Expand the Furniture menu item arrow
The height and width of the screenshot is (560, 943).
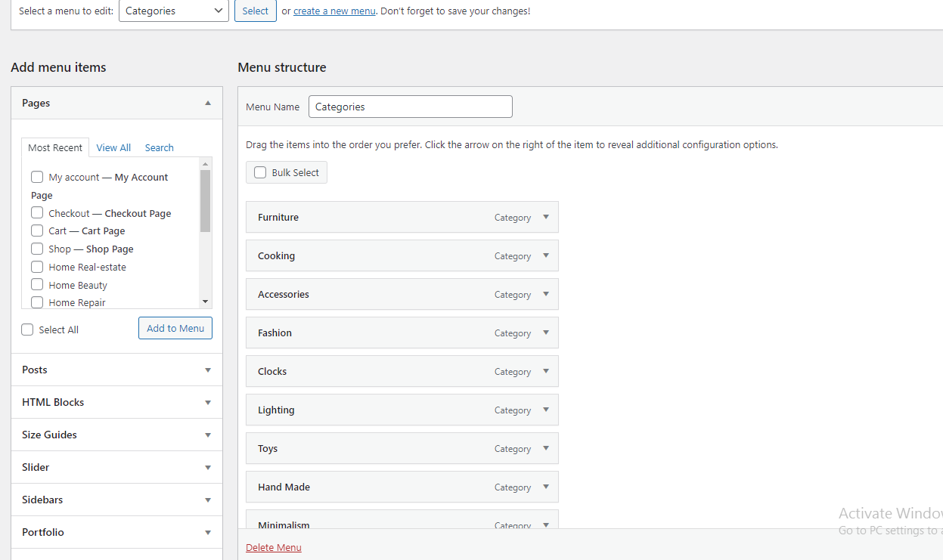pos(546,217)
